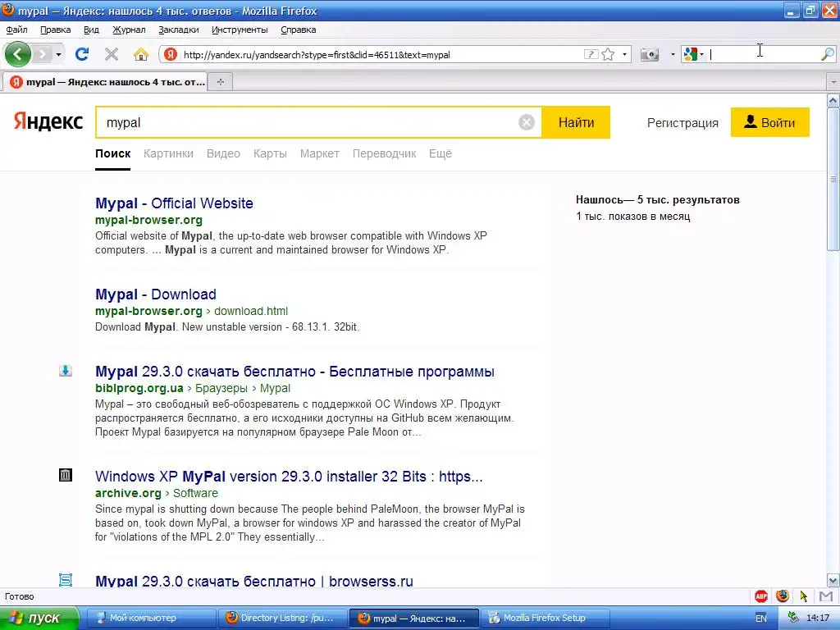
Task: Click the Gmail M status bar icon
Action: (x=825, y=596)
